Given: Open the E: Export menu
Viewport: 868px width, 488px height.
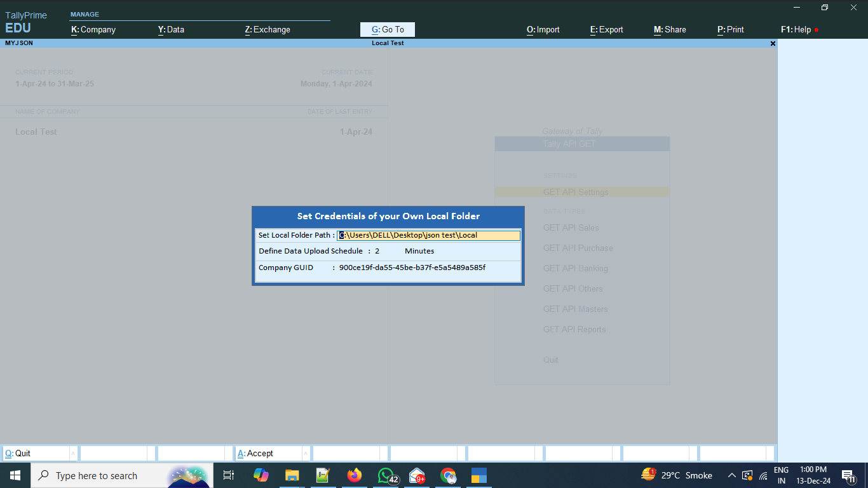Looking at the screenshot, I should 607,29.
